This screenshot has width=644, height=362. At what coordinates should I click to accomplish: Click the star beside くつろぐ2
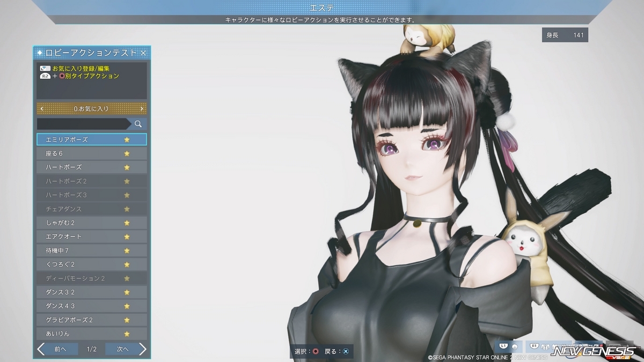pos(127,264)
